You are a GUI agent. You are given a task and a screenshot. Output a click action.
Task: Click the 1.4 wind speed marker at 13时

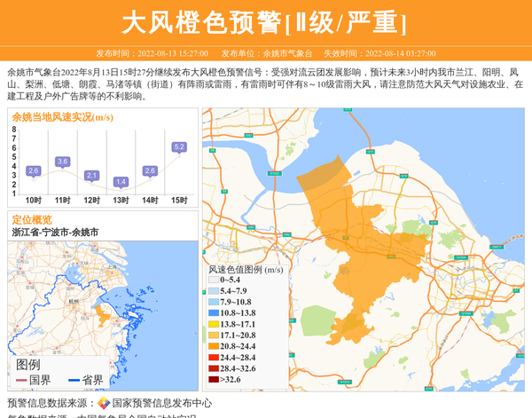tap(121, 182)
